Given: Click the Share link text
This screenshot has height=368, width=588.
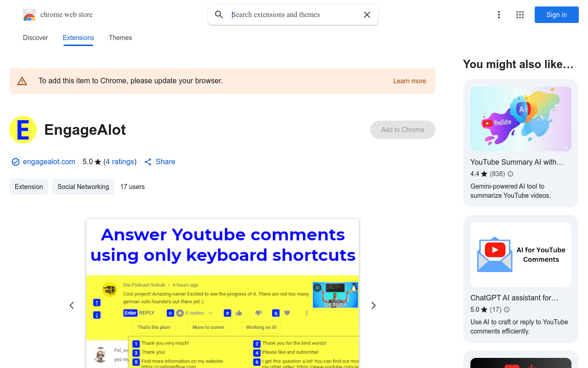Looking at the screenshot, I should coord(165,162).
